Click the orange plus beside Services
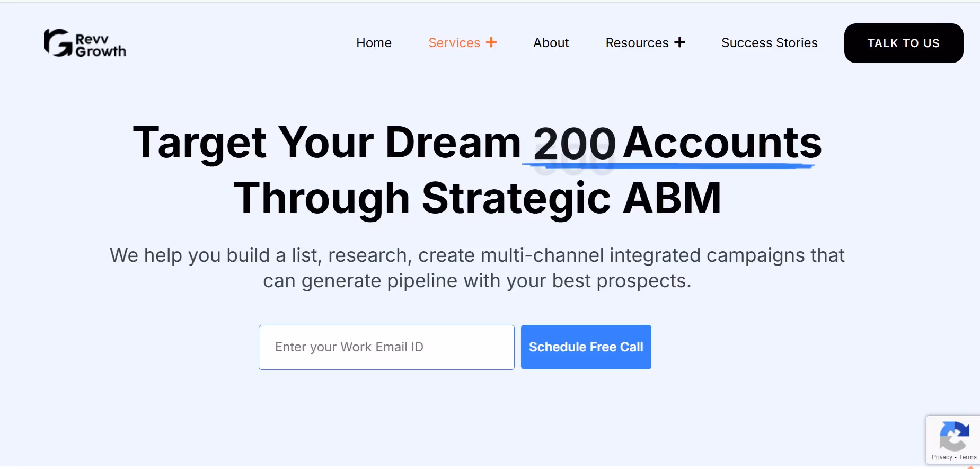Viewport: 980px width, 469px height. click(491, 42)
